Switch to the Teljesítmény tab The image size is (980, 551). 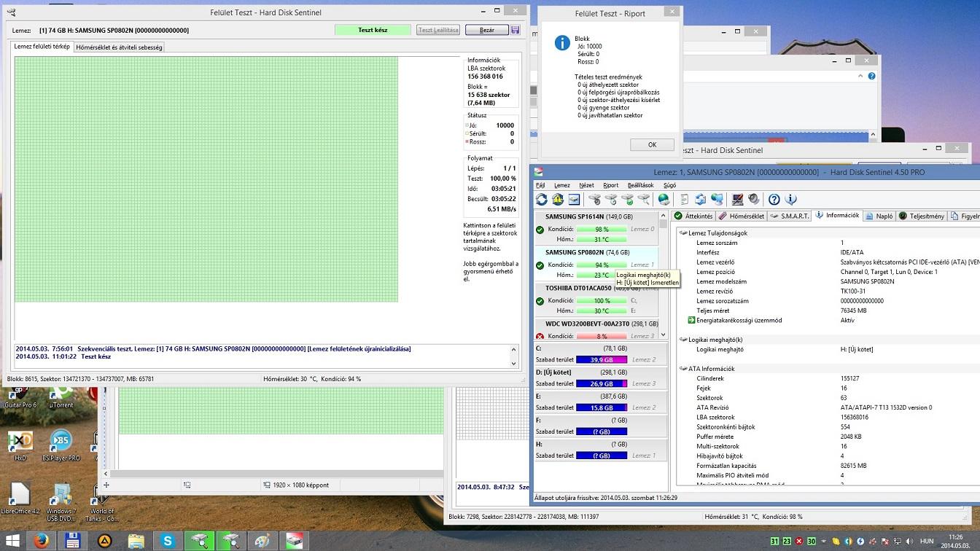pos(922,216)
